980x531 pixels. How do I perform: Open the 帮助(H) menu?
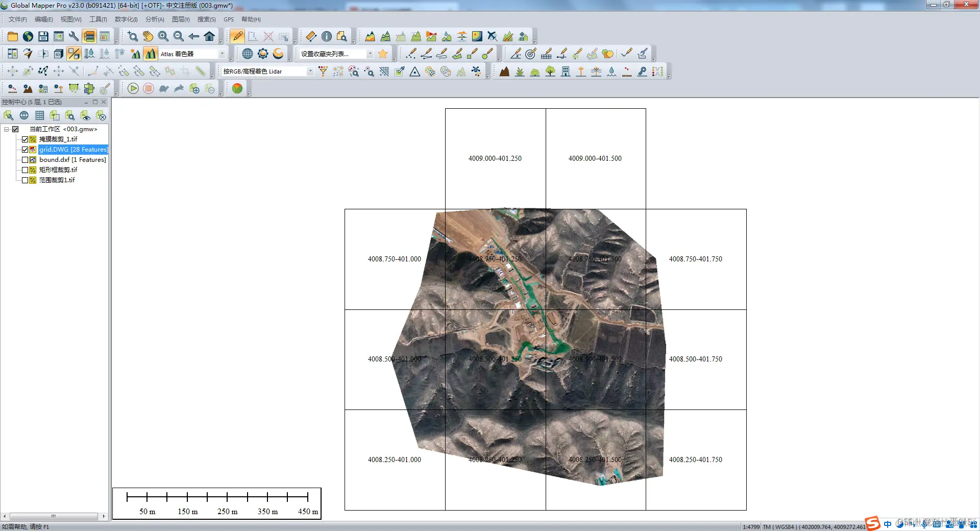coord(251,19)
